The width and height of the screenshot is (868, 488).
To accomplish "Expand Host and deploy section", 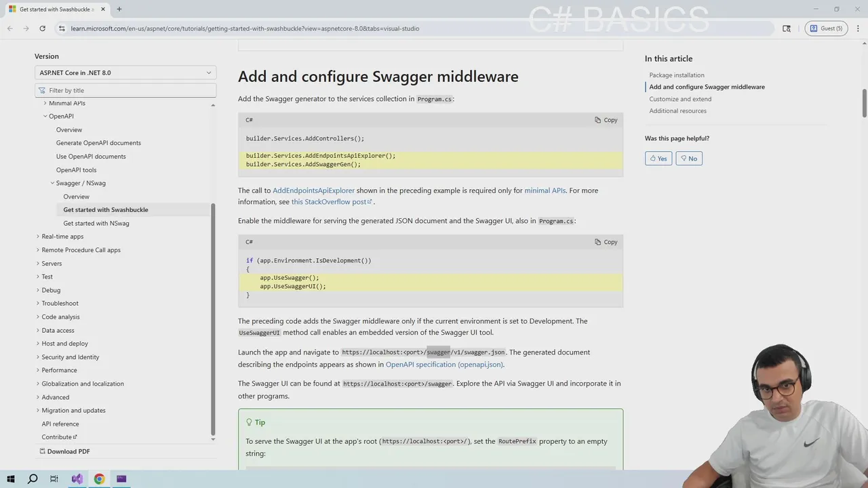I will 38,344.
